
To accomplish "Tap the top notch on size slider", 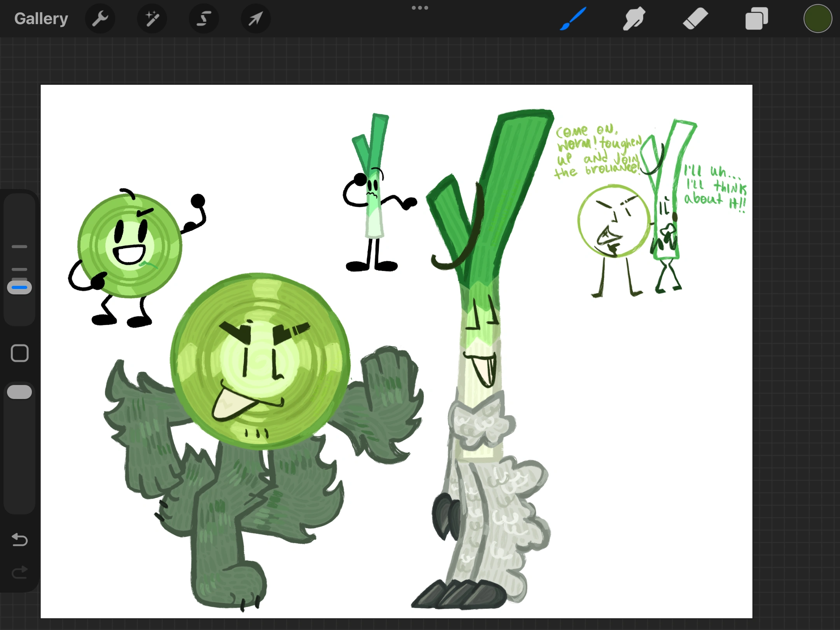I will (19, 247).
